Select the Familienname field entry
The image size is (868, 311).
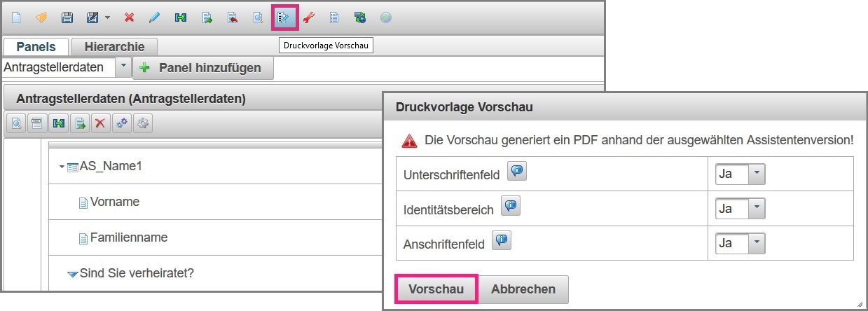coord(129,237)
